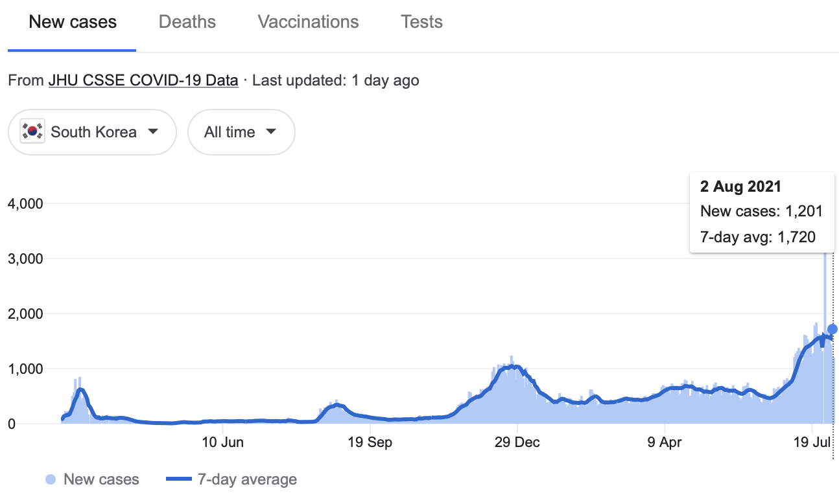Open the JHU CSSE COVID-19 Data link

point(143,81)
